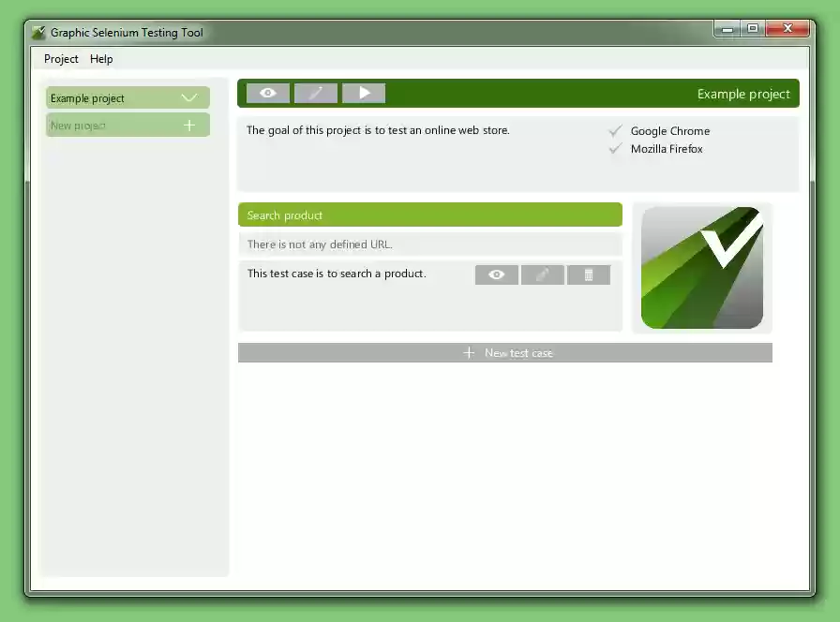Click the undefined URL field

[x=429, y=244]
